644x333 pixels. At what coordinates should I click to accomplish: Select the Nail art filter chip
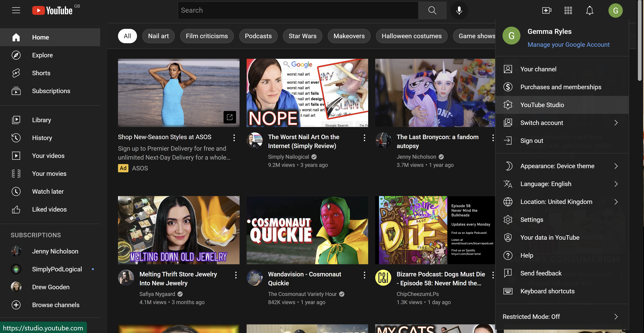pos(158,36)
